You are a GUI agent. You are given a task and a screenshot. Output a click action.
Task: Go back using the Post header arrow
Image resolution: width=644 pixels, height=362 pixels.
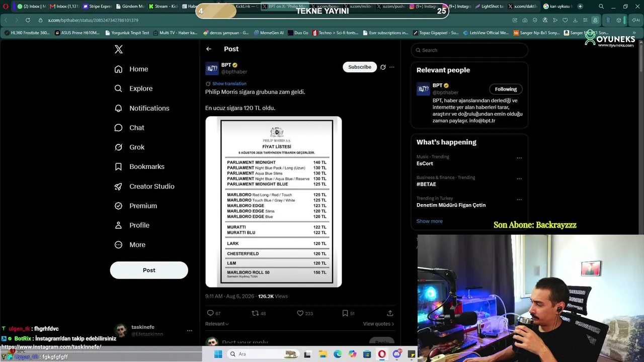pyautogui.click(x=209, y=49)
